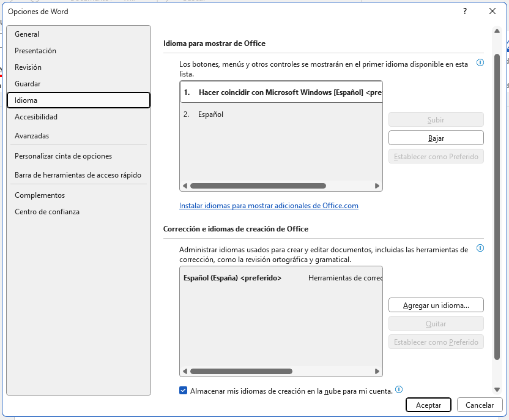Go to Personalizar cinta de opciones
Viewport: 509px width, 420px height.
coord(63,156)
